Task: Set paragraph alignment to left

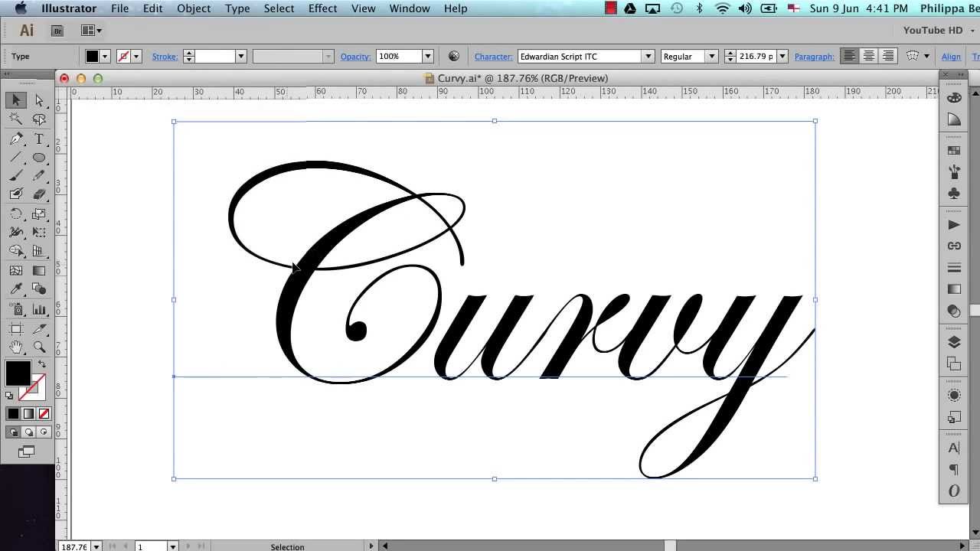Action: point(849,56)
